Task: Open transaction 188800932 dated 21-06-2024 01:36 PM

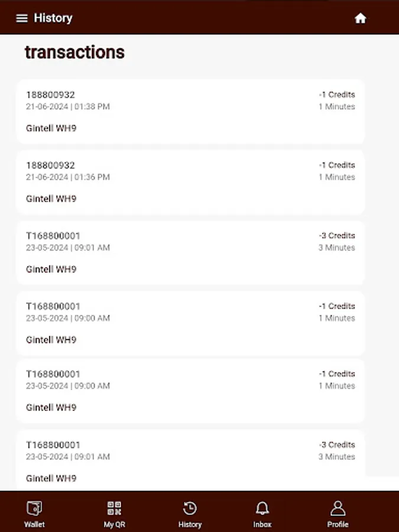Action: [x=190, y=181]
